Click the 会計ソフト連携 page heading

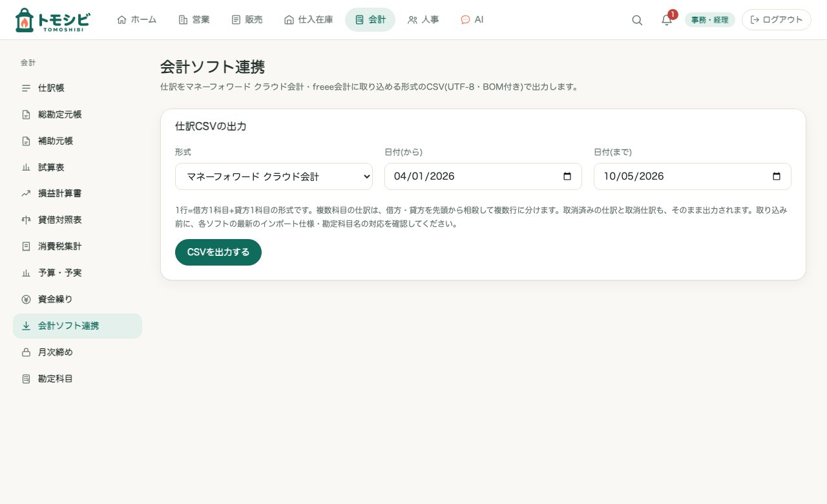point(213,67)
